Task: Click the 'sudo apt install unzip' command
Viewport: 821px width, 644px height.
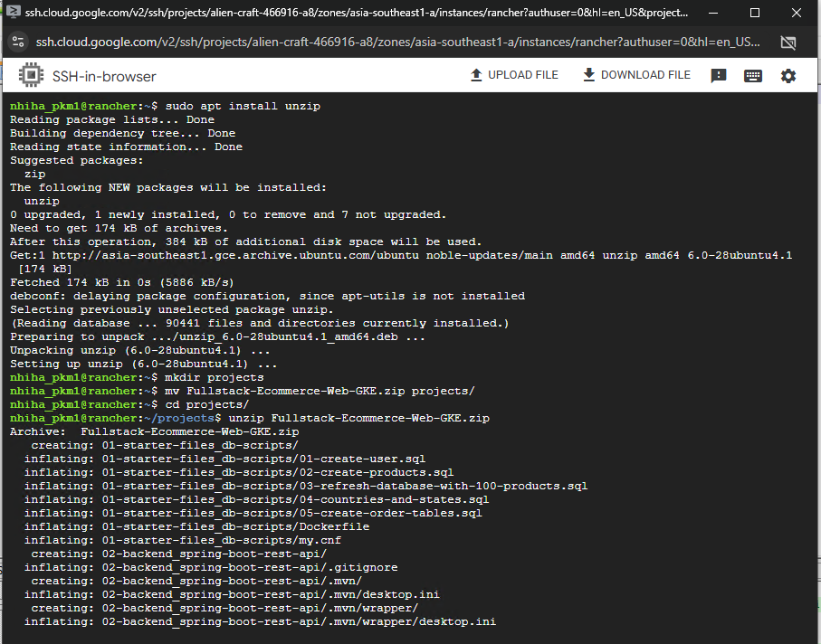Action: [243, 106]
